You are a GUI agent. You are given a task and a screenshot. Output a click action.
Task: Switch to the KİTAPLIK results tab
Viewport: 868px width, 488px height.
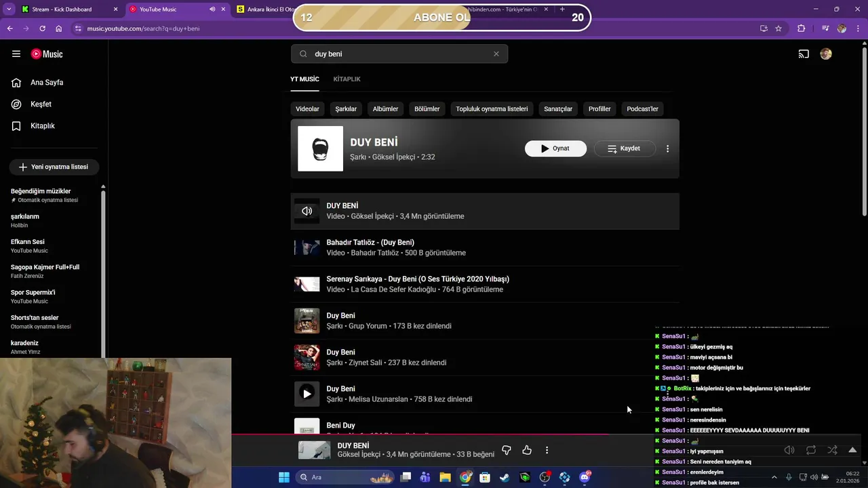[347, 79]
